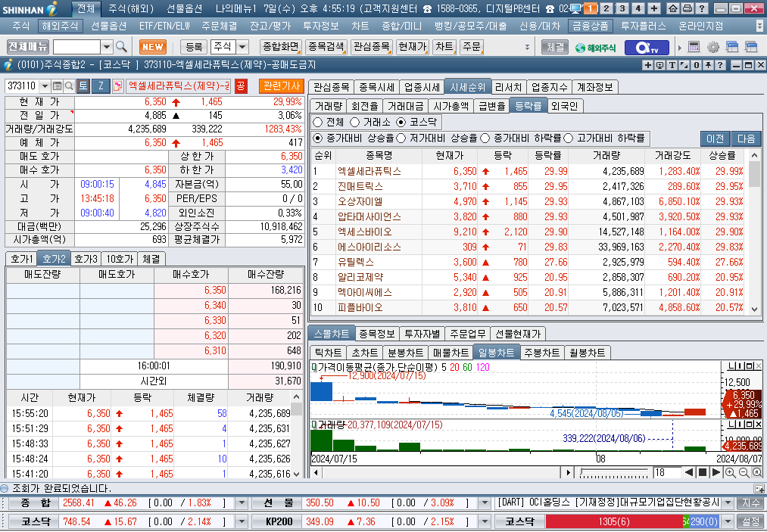Image resolution: width=767 pixels, height=532 pixels.
Task: Expand the 코스닥 ticker dropdown
Action: pos(242,521)
